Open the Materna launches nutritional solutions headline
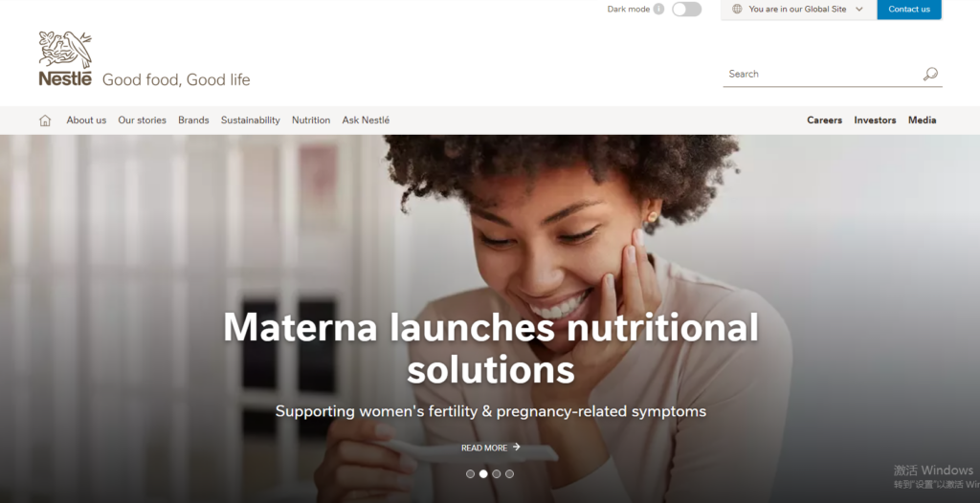This screenshot has height=503, width=980. pos(491,347)
